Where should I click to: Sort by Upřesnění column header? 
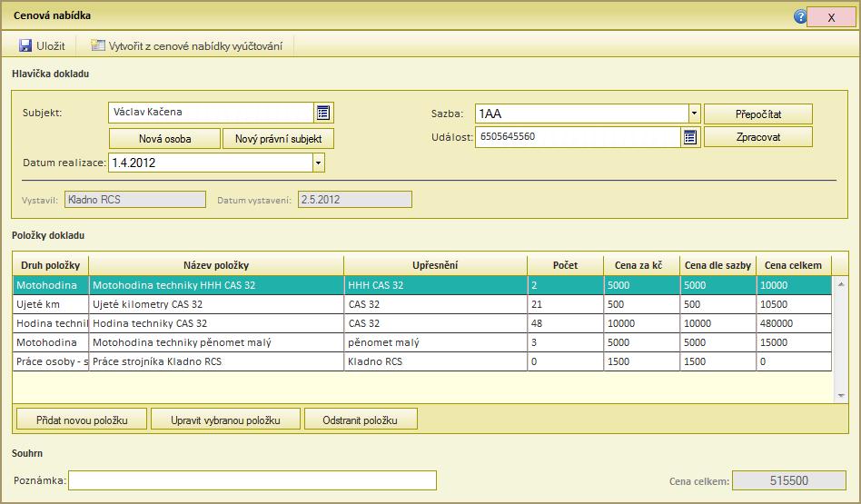(435, 265)
